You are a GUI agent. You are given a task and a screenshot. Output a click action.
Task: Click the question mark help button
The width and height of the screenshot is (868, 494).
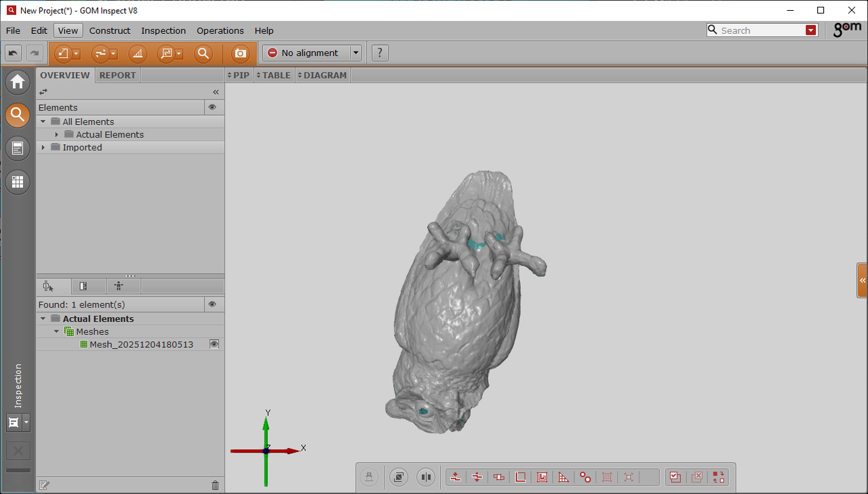pos(380,53)
